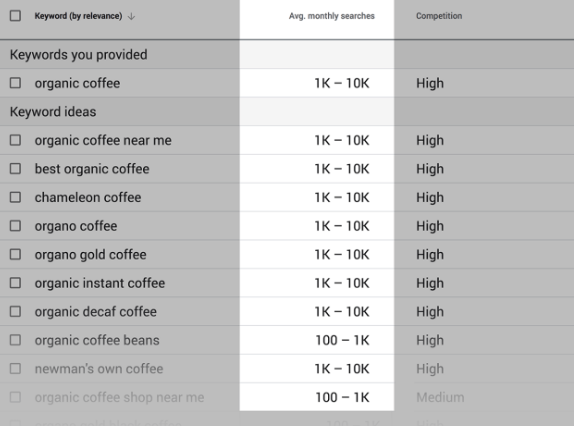The width and height of the screenshot is (574, 426).
Task: Click the Medium competition value
Action: click(440, 397)
